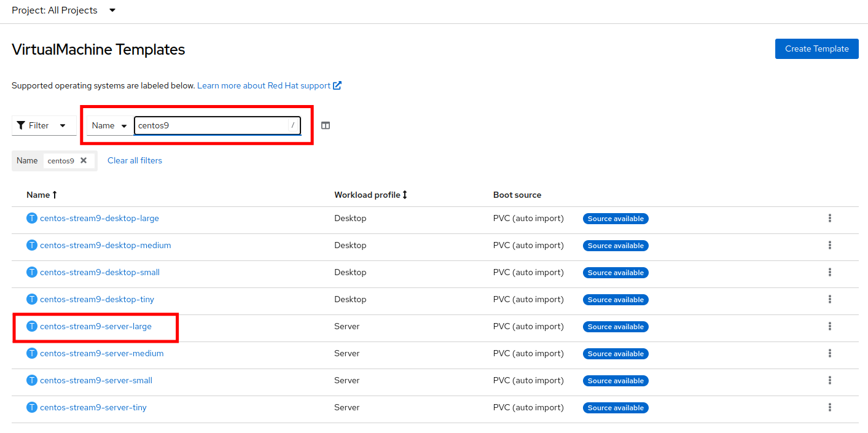Click Source available badge for centos-stream9-desktop-tiny

click(616, 300)
